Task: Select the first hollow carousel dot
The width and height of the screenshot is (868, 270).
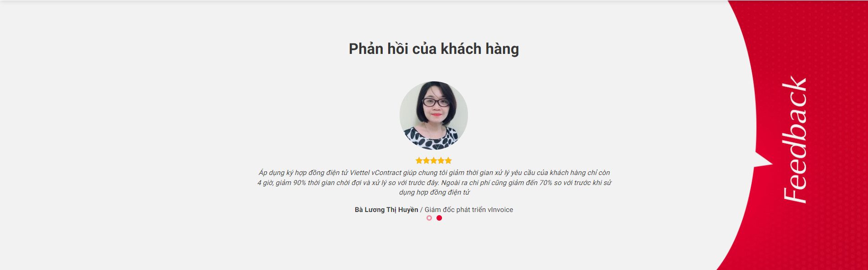Action: point(429,218)
